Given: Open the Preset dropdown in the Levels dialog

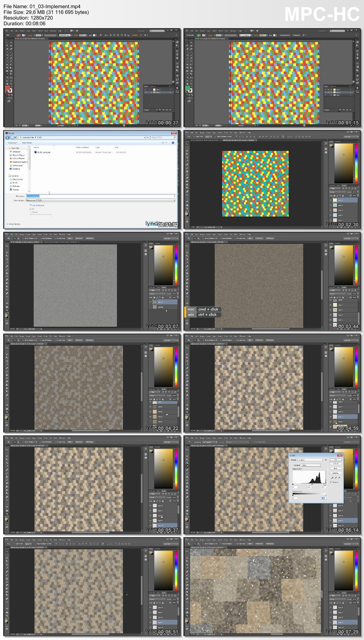Looking at the screenshot, I should click(311, 460).
